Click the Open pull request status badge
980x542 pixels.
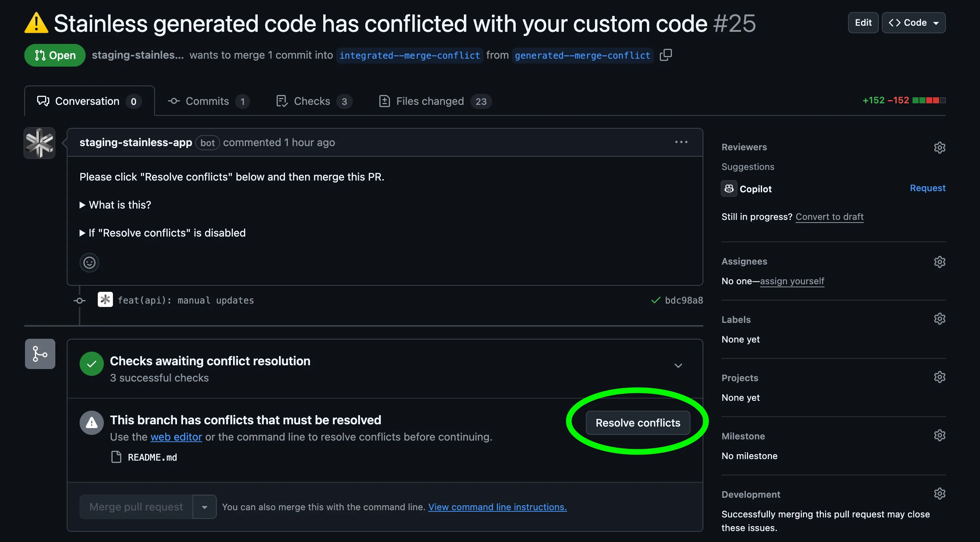[x=55, y=55]
